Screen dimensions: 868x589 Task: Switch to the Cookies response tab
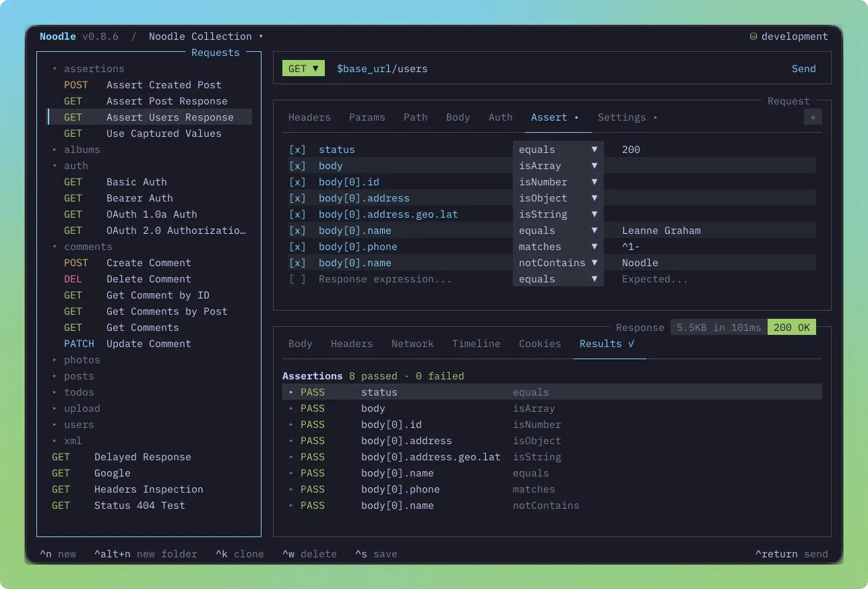540,344
